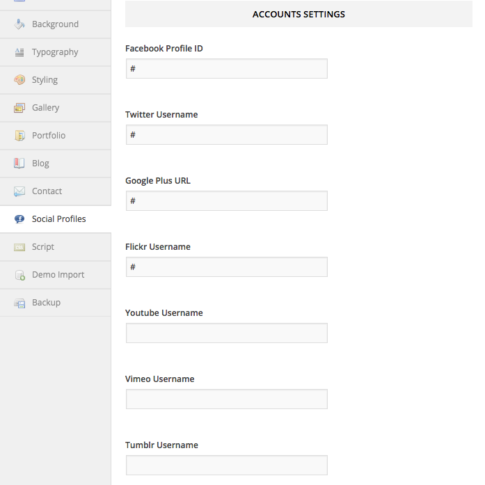The width and height of the screenshot is (485, 485).
Task: Focus the Flickr Username text field
Action: 227,267
